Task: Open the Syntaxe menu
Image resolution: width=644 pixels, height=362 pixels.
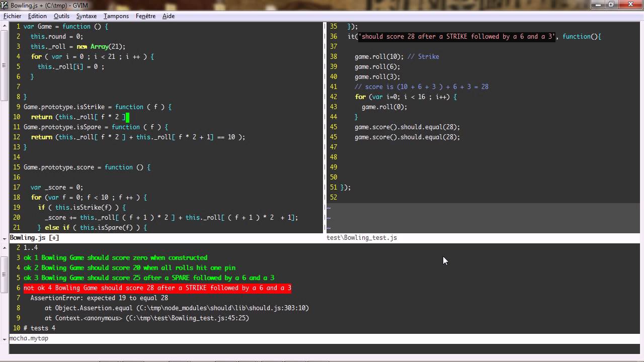Action: pos(86,16)
